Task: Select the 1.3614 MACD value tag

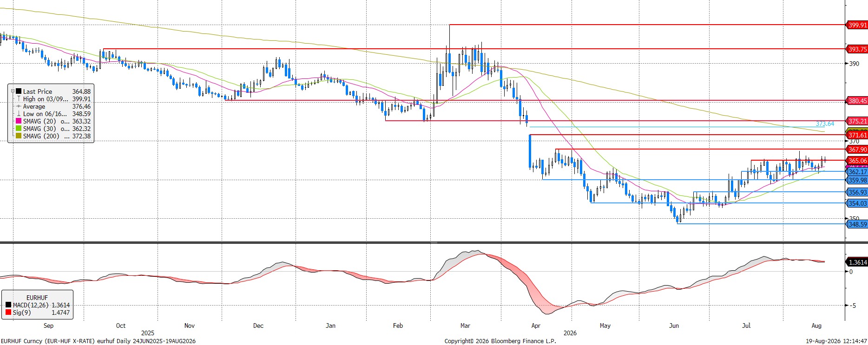Action: pos(857,262)
